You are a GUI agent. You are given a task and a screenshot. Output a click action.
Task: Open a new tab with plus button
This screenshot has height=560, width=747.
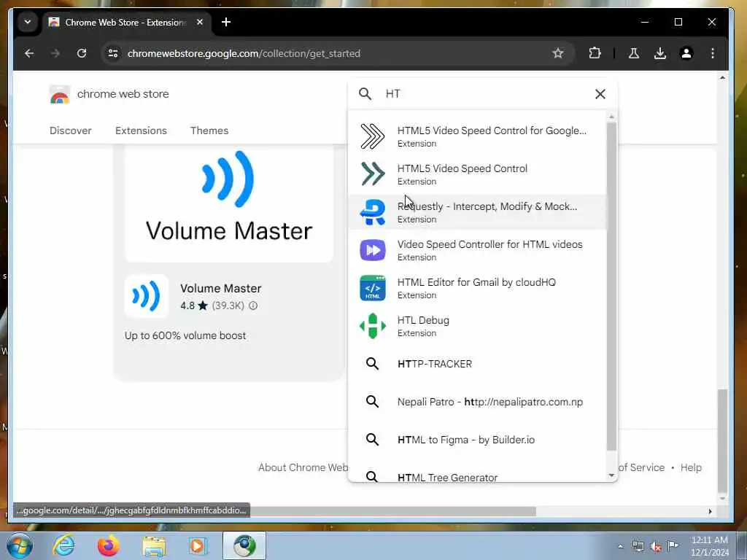226,23
